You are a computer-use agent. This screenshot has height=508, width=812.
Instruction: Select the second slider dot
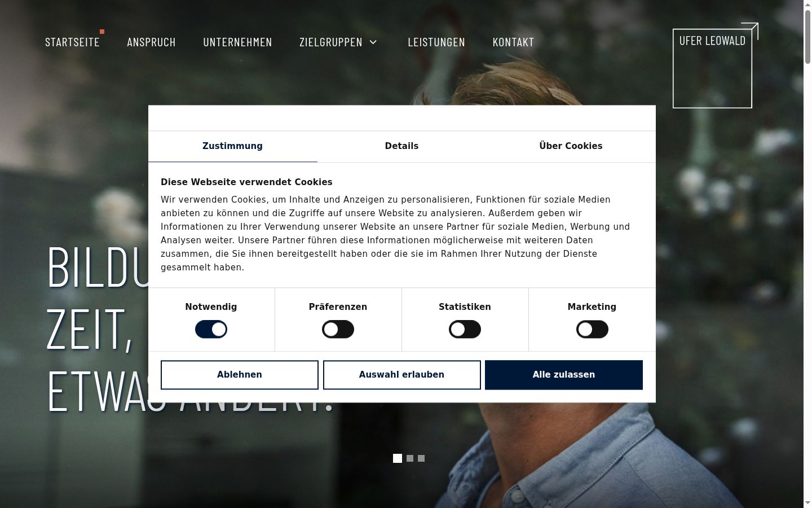(410, 458)
